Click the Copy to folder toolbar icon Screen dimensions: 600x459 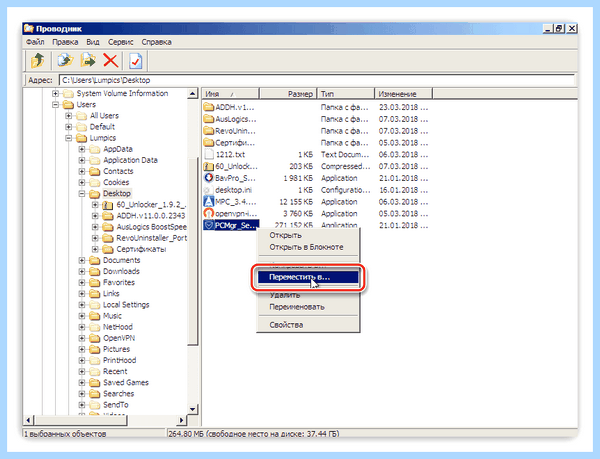coord(65,60)
